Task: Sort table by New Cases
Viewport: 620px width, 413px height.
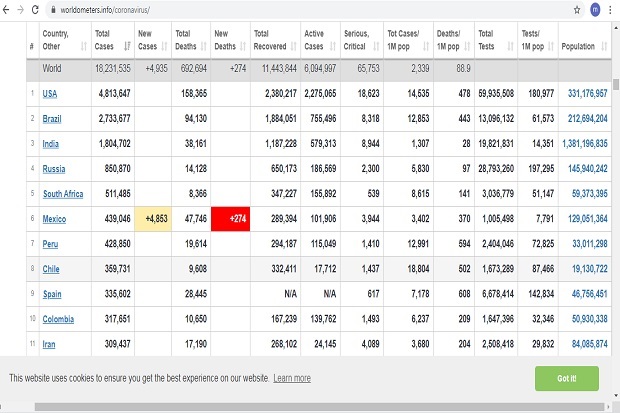Action: click(x=153, y=40)
